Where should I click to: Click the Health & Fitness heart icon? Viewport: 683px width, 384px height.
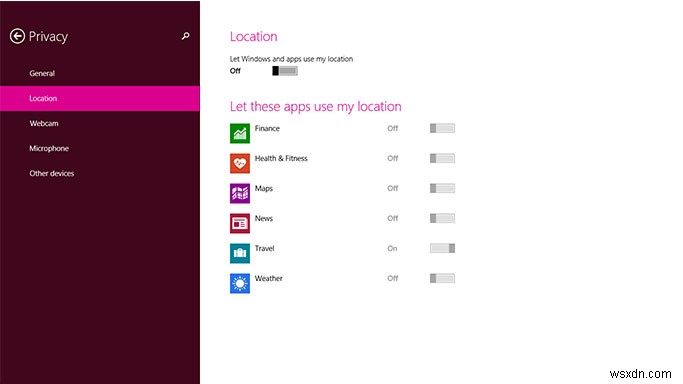[240, 163]
